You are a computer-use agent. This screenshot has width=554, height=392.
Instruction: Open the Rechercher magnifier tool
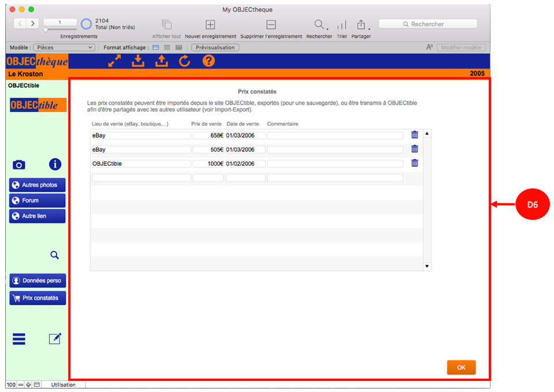[319, 24]
